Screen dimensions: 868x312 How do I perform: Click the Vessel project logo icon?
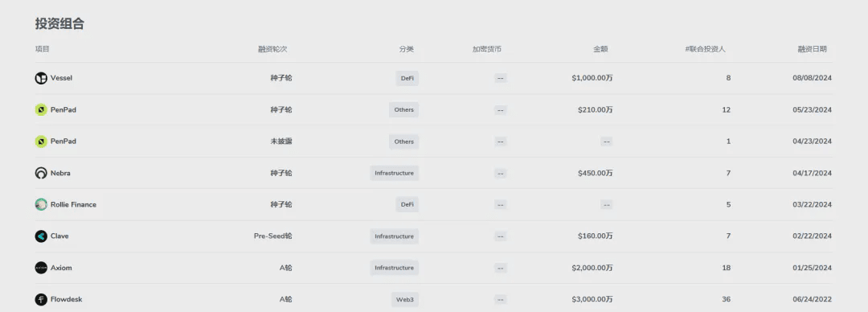click(41, 78)
